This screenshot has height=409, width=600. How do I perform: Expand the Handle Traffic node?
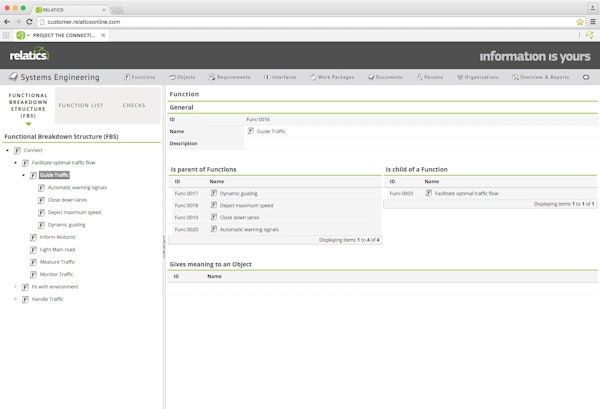coord(15,299)
